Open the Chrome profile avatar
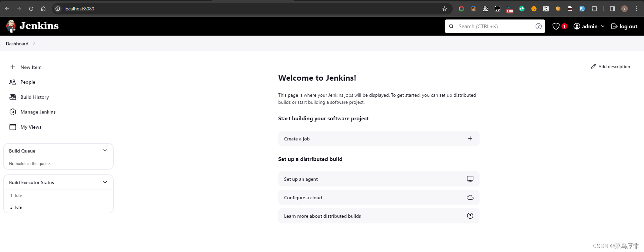Screen dimensions: 644x252 coord(625,9)
